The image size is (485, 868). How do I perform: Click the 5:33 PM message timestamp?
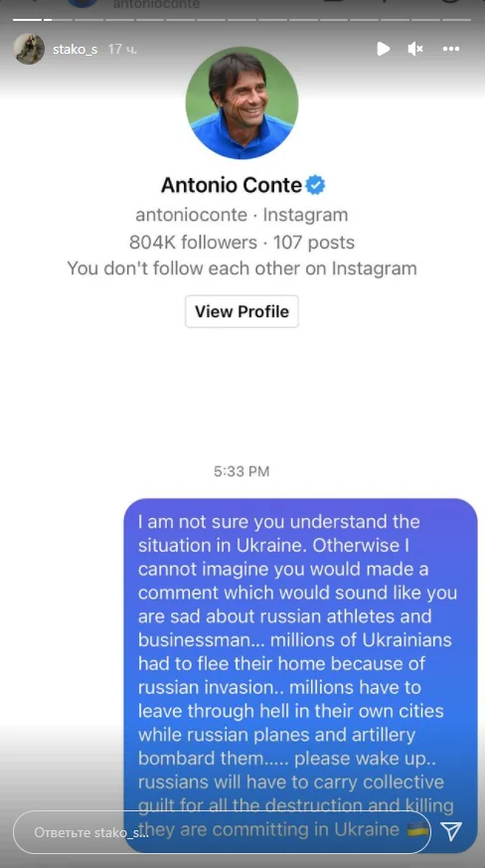(x=242, y=471)
